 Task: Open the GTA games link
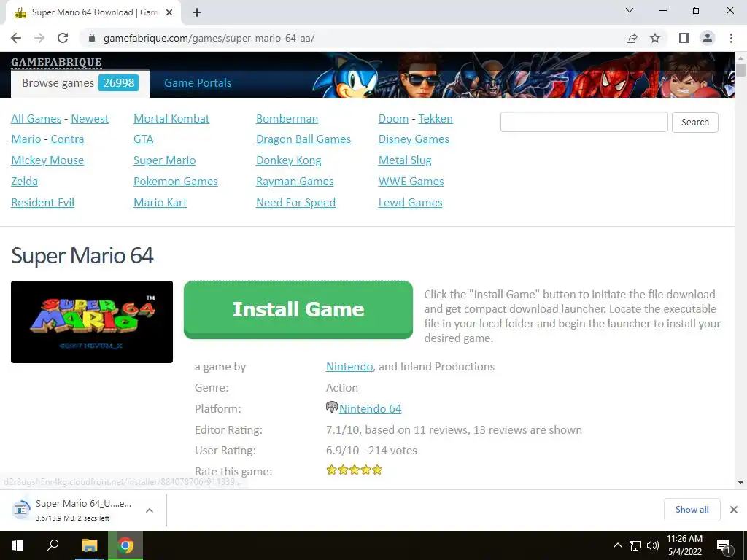click(x=144, y=139)
